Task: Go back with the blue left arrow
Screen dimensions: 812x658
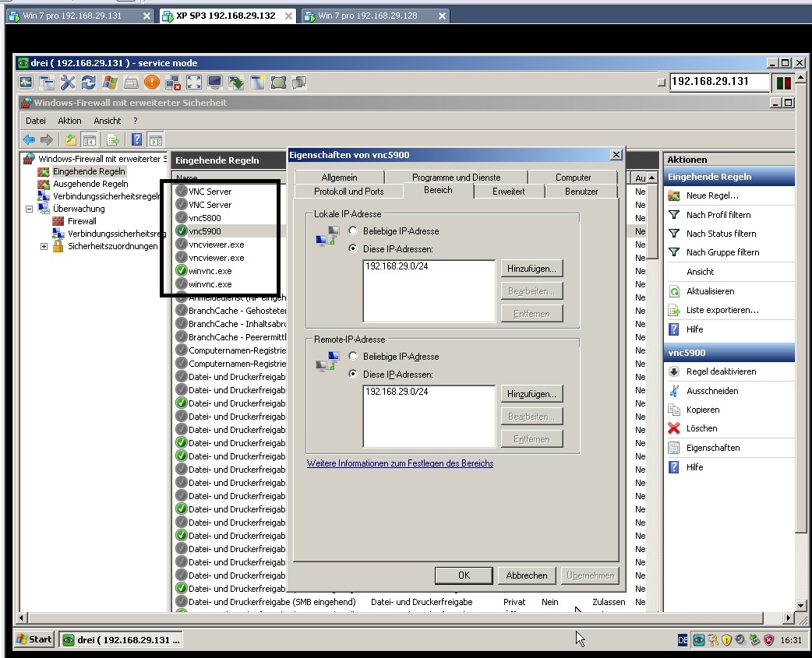Action: coord(29,139)
